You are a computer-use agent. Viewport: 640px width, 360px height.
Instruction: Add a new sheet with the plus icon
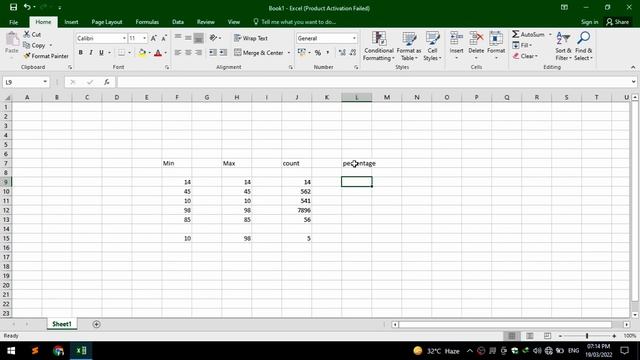(x=96, y=324)
